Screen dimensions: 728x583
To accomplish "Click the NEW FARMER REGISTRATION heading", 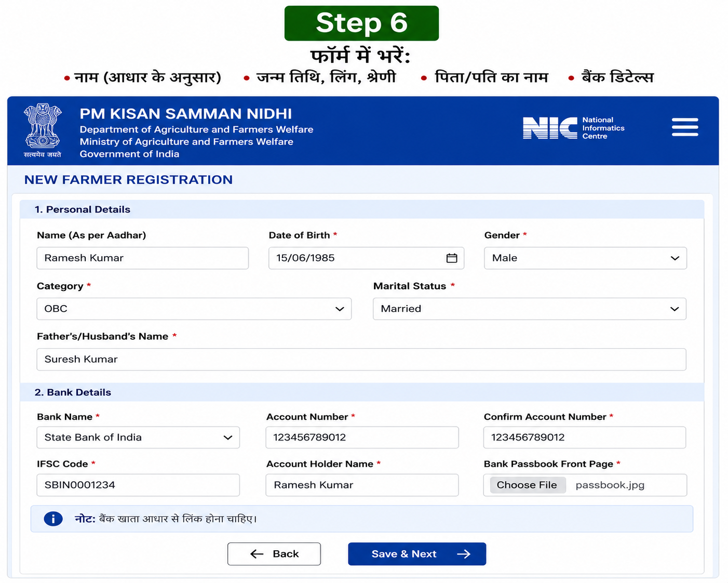I will point(128,180).
